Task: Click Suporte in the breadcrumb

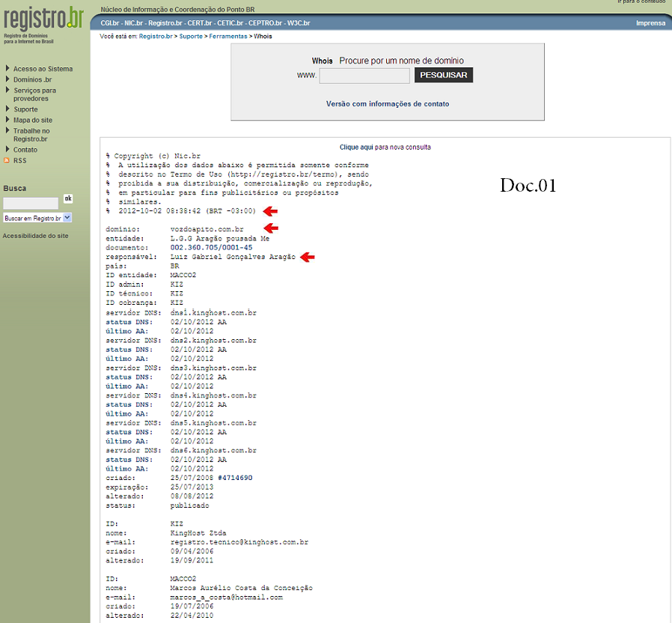Action: pyautogui.click(x=191, y=37)
